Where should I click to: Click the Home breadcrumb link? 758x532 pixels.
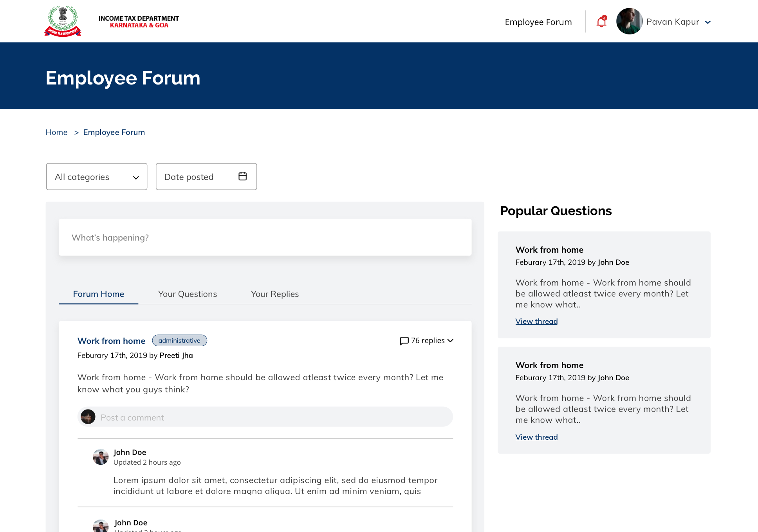pyautogui.click(x=56, y=132)
